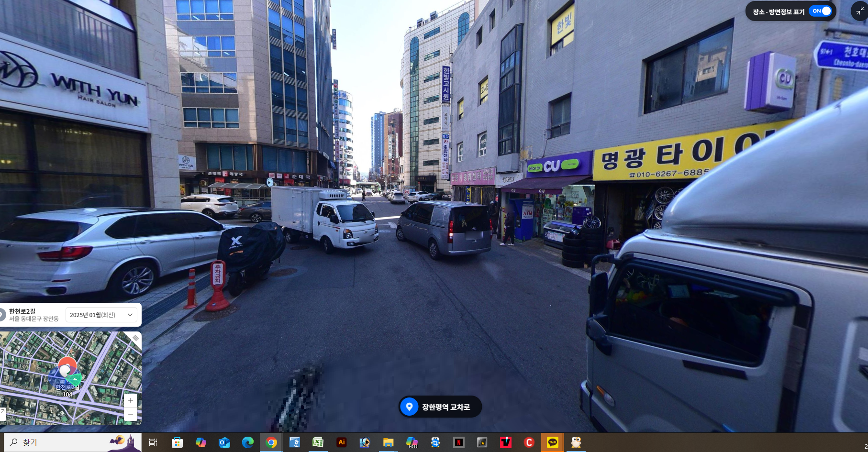Open the Snipping Tool from the taskbar
The height and width of the screenshot is (452, 868).
click(x=435, y=442)
